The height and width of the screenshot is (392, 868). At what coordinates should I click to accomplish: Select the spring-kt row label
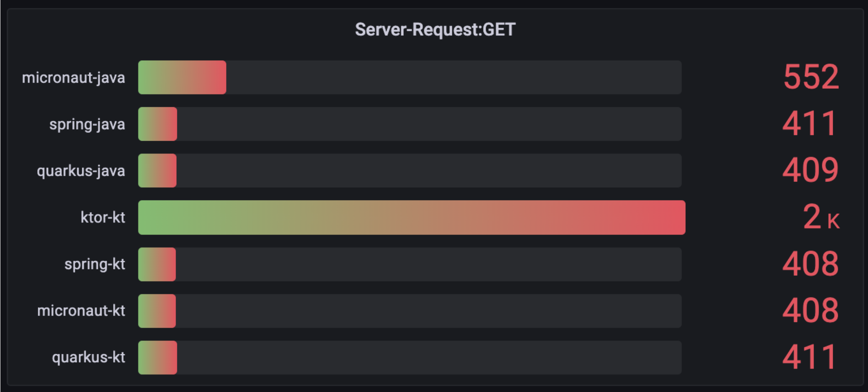pos(95,265)
